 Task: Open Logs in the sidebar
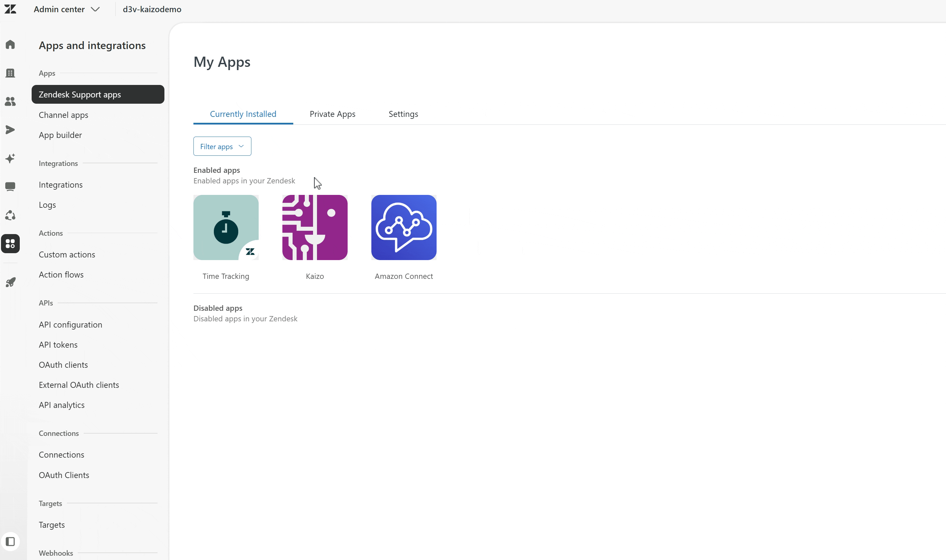coord(47,205)
